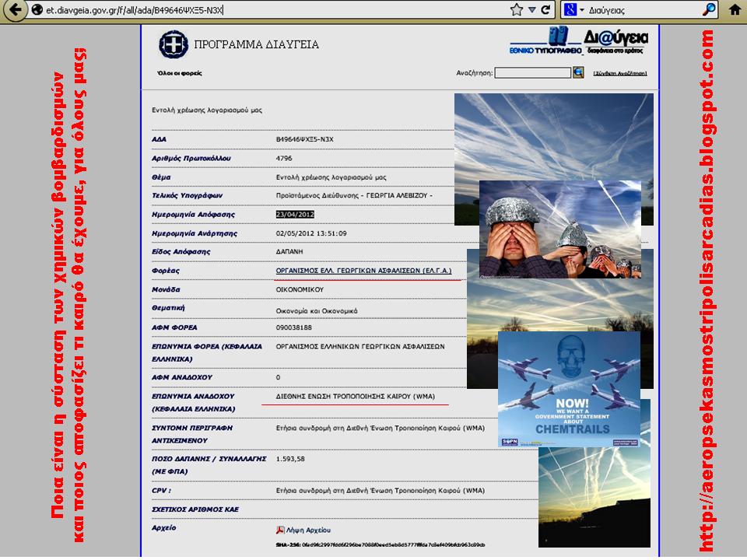Click the posting date 02/05/2012 13:51:09
Screen dimensions: 747x560
[311, 233]
